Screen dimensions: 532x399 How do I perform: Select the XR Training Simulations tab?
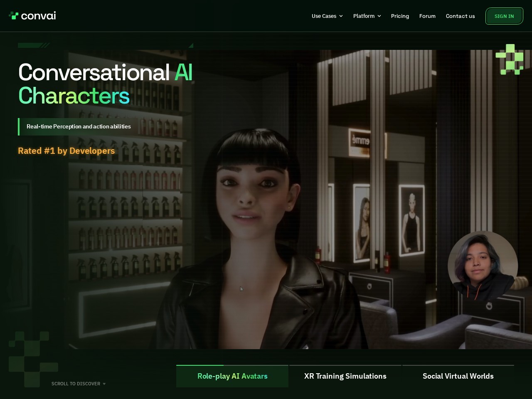tap(345, 376)
